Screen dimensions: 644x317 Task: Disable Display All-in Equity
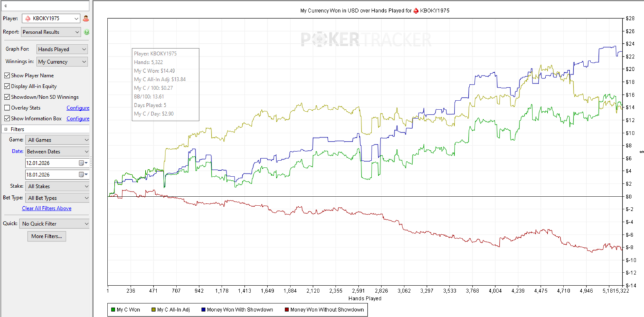click(x=7, y=86)
